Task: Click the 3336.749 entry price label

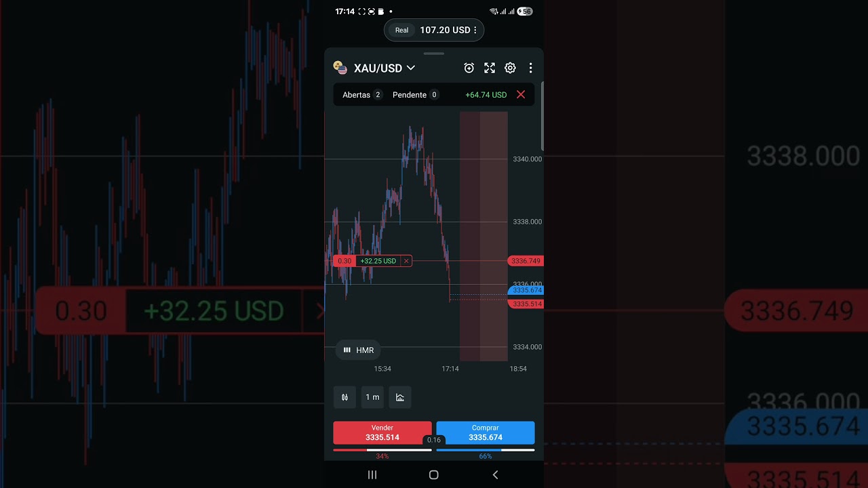Action: tap(526, 261)
